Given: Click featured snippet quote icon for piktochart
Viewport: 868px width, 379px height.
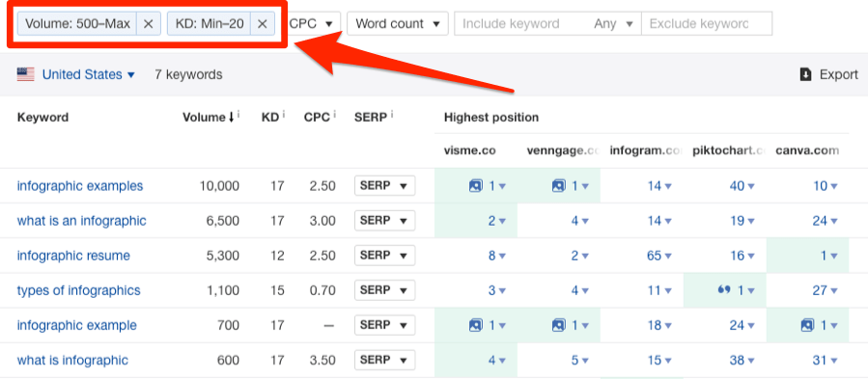Looking at the screenshot, I should 723,290.
